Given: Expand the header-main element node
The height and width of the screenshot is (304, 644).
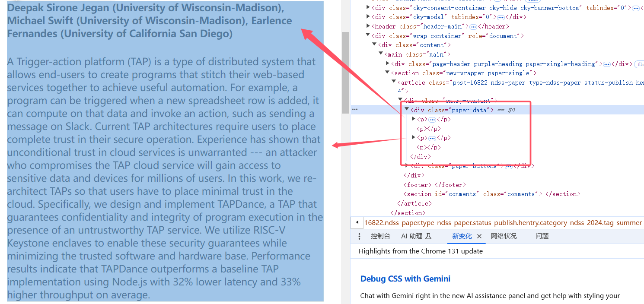Looking at the screenshot, I should point(368,26).
